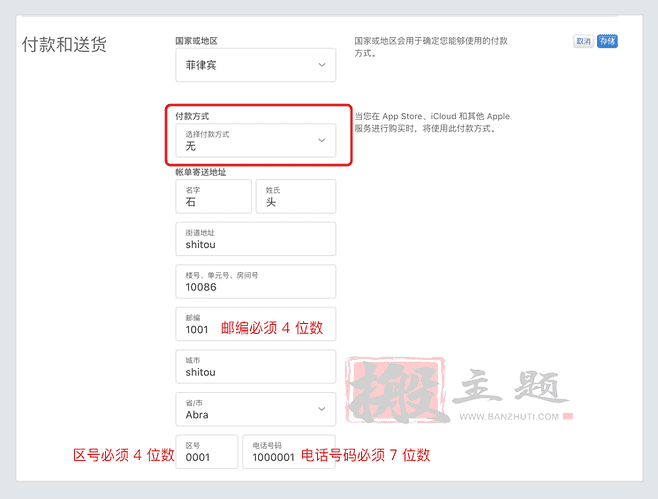Click the 城市 city field
The image size is (658, 499).
pyautogui.click(x=256, y=366)
